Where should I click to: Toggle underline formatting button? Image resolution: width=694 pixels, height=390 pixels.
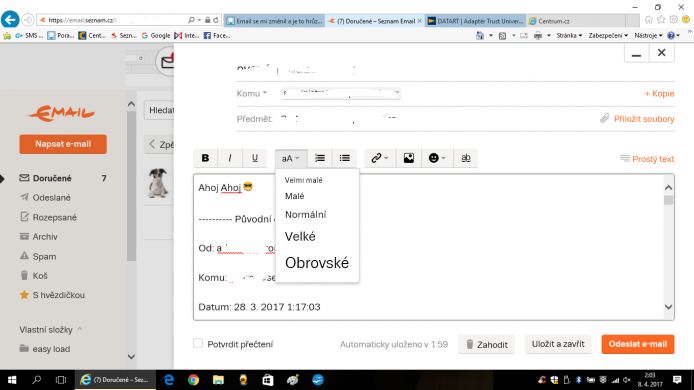pyautogui.click(x=254, y=158)
